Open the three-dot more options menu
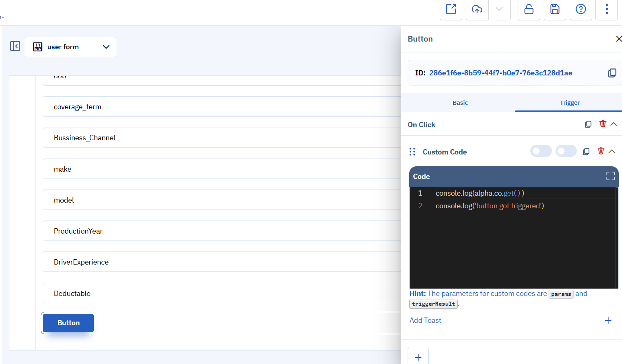622x364 pixels. coord(607,9)
